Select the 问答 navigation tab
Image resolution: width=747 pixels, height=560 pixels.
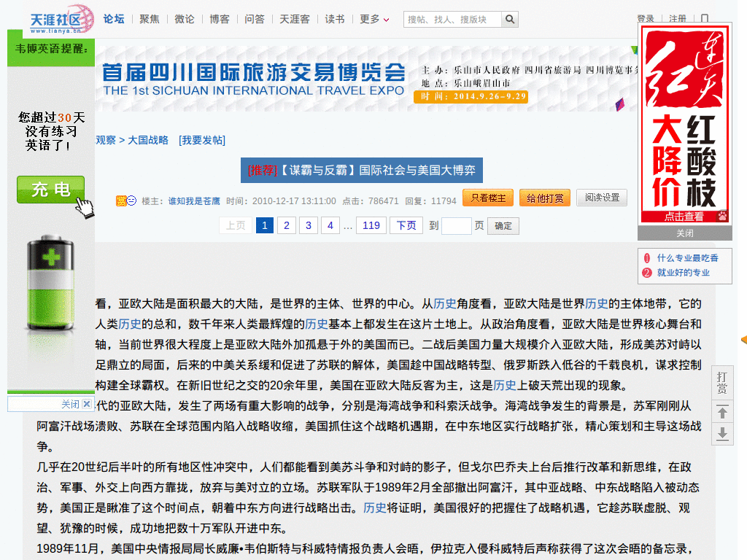point(254,20)
